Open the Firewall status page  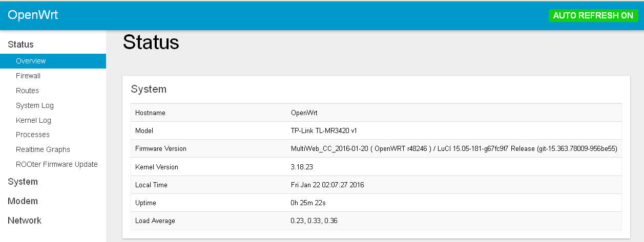(28, 76)
